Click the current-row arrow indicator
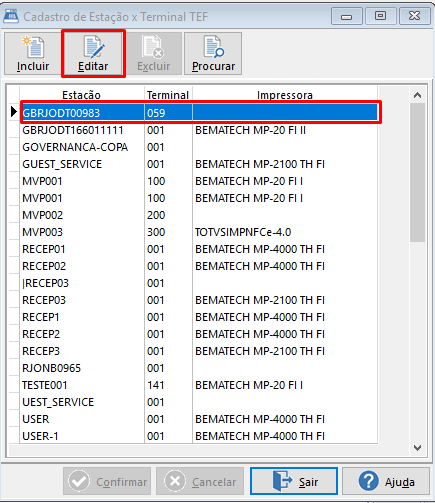Image resolution: width=435 pixels, height=503 pixels. coord(14,112)
